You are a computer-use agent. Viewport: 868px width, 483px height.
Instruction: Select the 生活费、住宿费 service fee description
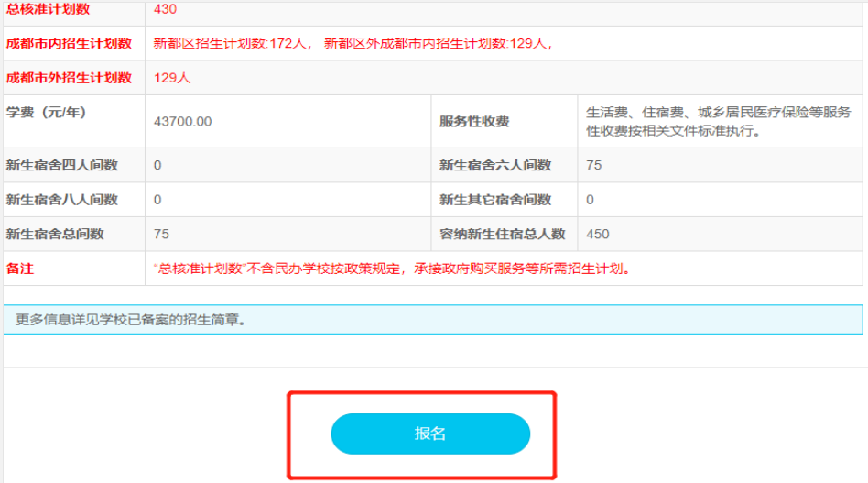tap(719, 121)
